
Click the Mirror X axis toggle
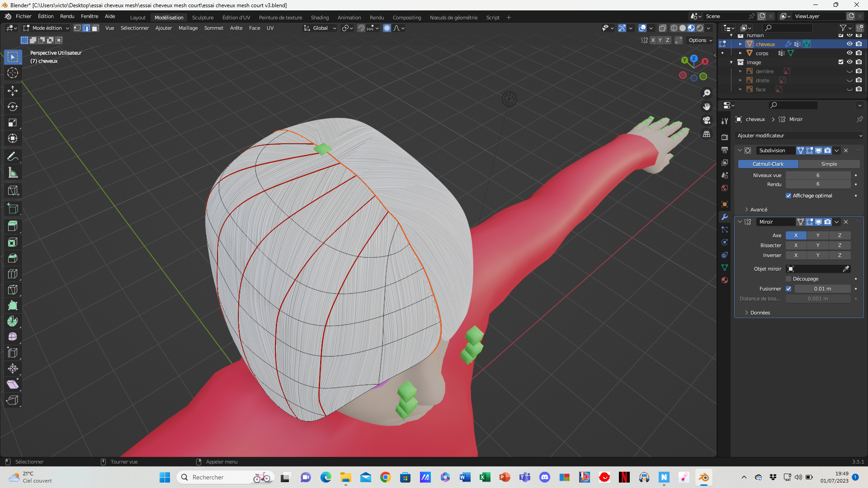coord(796,235)
